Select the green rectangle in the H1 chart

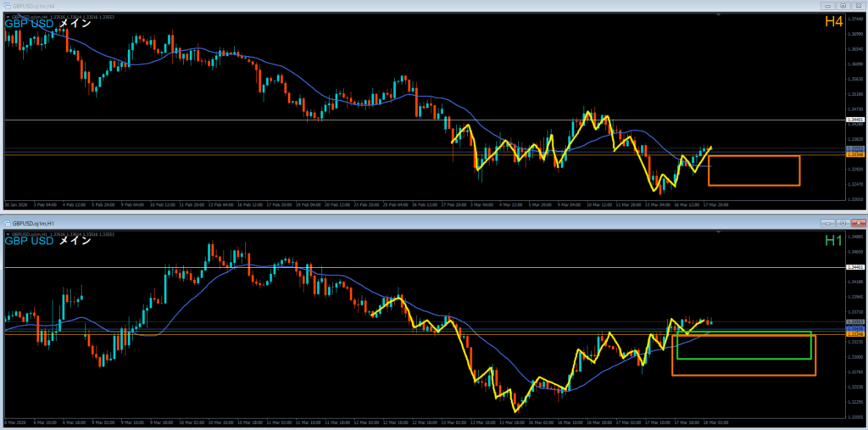pos(744,358)
